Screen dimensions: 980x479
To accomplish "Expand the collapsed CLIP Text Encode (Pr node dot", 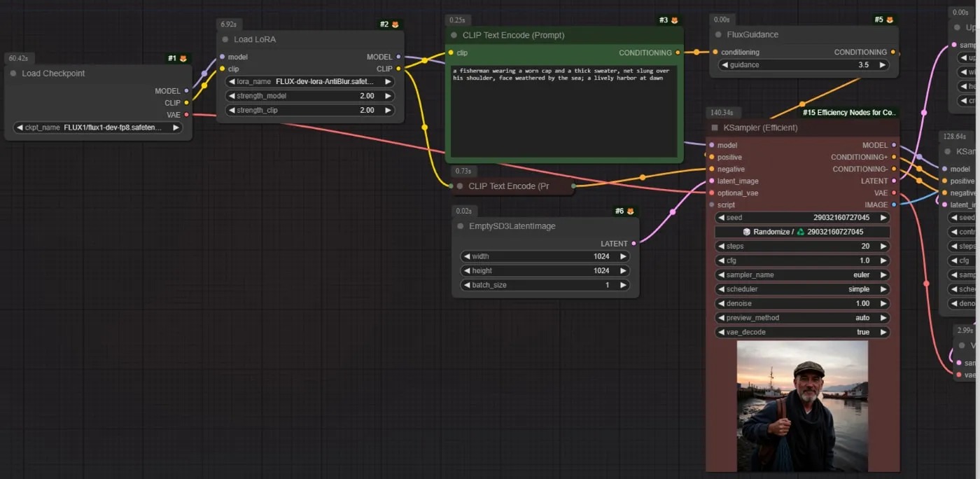I will (x=460, y=186).
